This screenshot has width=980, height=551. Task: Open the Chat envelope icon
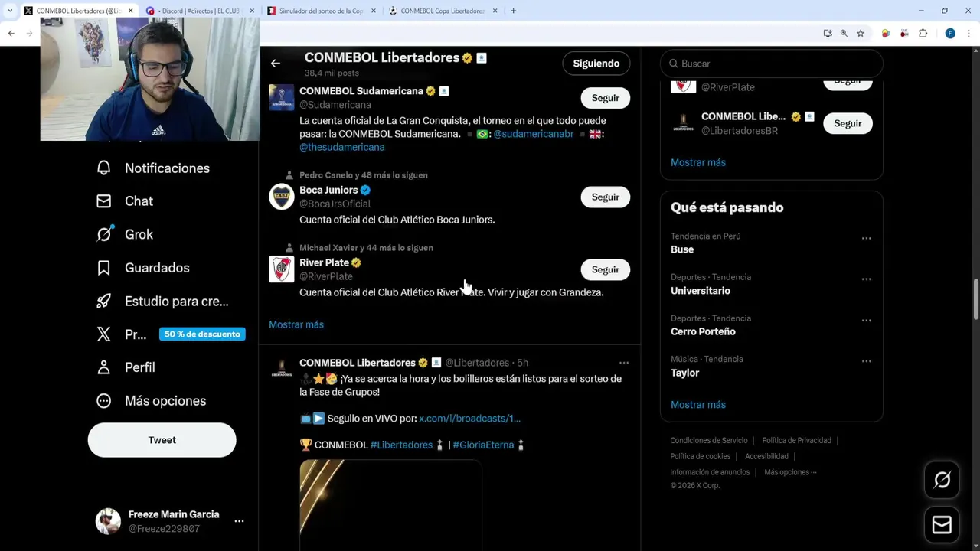[x=104, y=201]
